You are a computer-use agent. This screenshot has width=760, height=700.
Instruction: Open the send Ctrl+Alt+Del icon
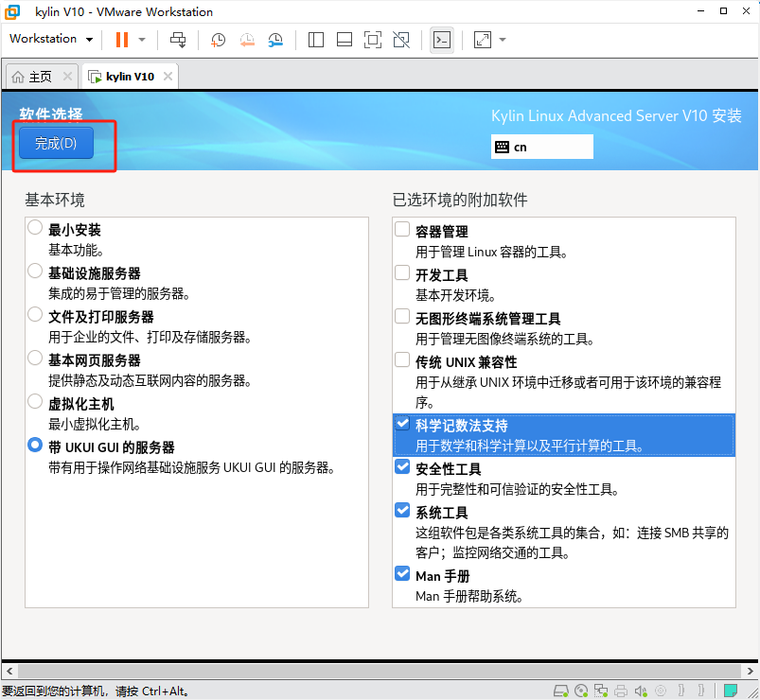pos(178,40)
